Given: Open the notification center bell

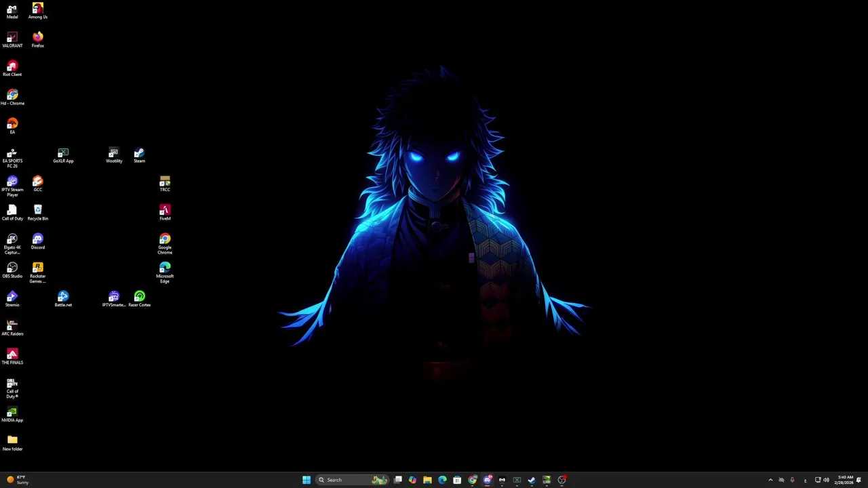Looking at the screenshot, I should pyautogui.click(x=859, y=480).
